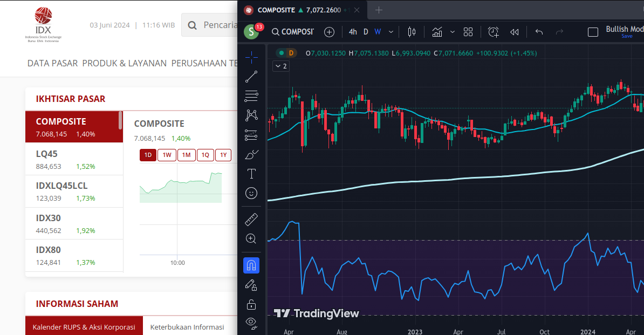Open the PRODUK & LAYANAN menu

(125, 63)
